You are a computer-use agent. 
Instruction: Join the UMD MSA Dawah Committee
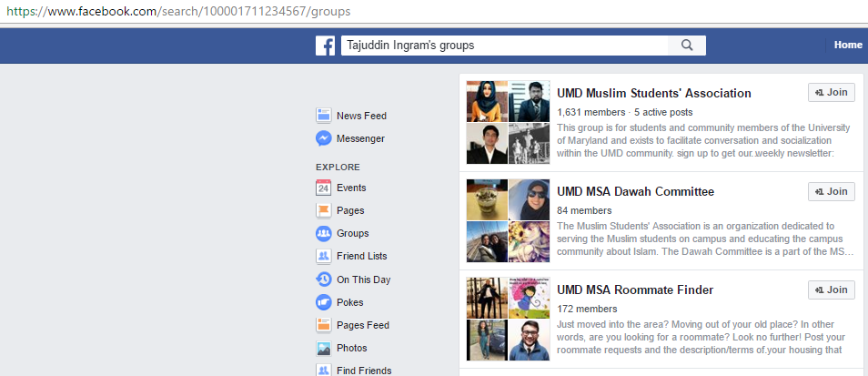tap(831, 191)
